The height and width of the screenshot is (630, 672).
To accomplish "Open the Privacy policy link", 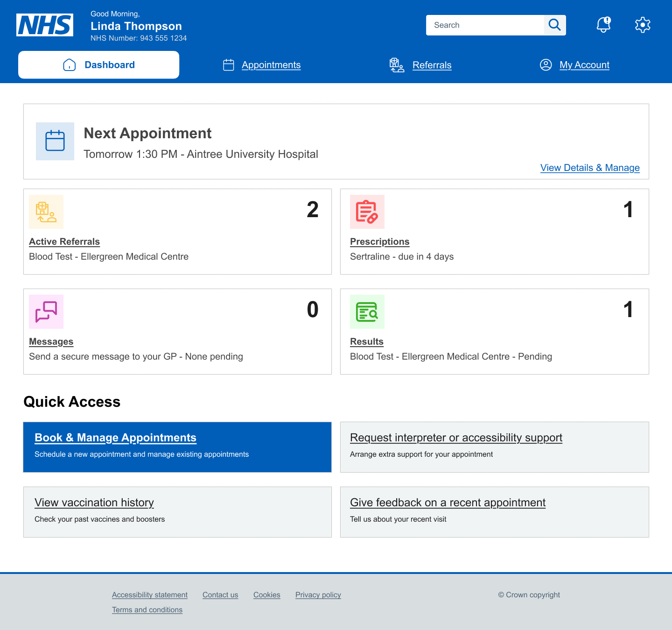I will click(318, 595).
